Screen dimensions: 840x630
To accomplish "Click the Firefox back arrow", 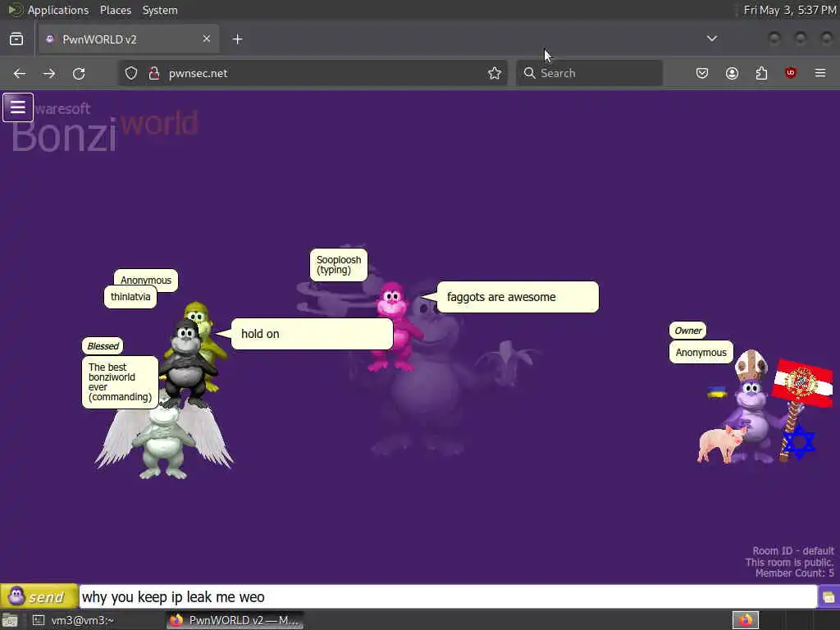I will pos(20,73).
